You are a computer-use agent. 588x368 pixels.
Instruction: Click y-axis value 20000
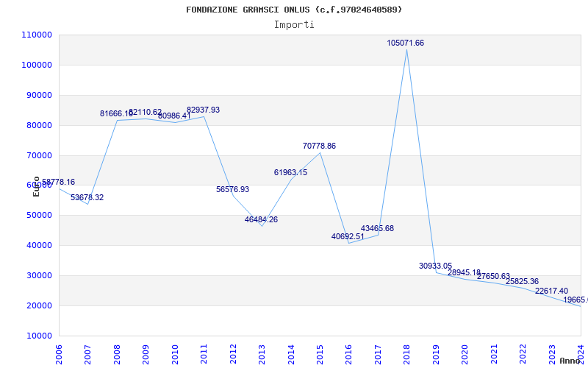[39, 305]
